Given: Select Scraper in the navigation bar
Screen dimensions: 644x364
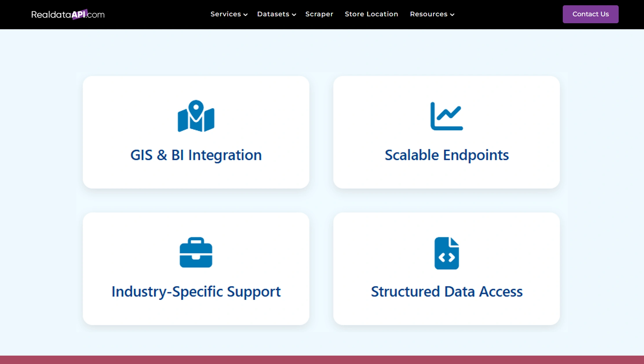Looking at the screenshot, I should (319, 14).
